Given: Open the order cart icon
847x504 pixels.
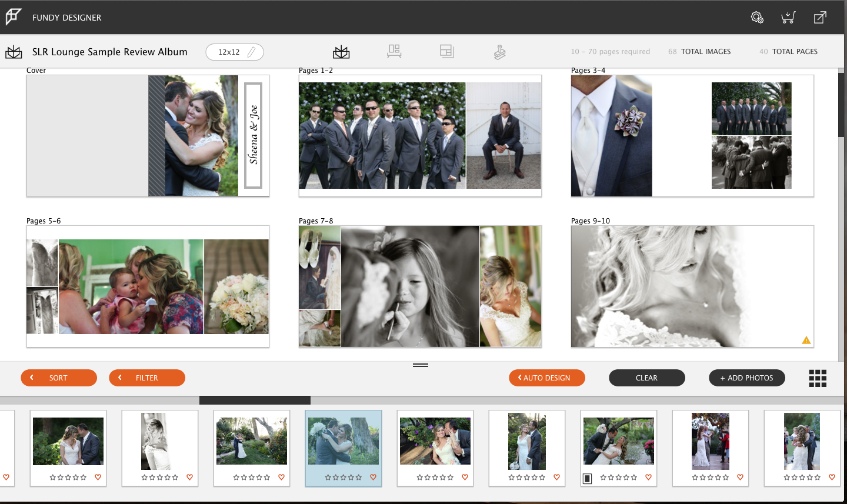Looking at the screenshot, I should (788, 17).
